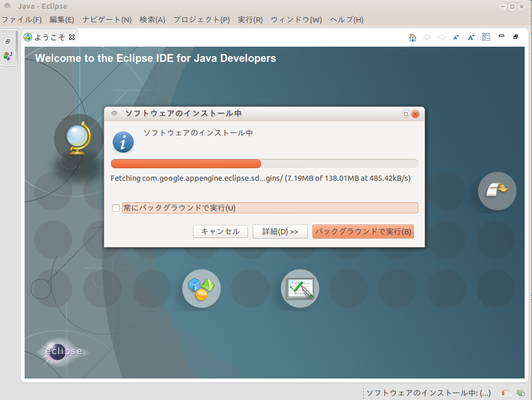Minimize the Welcome view
This screenshot has width=532, height=400.
point(502,36)
